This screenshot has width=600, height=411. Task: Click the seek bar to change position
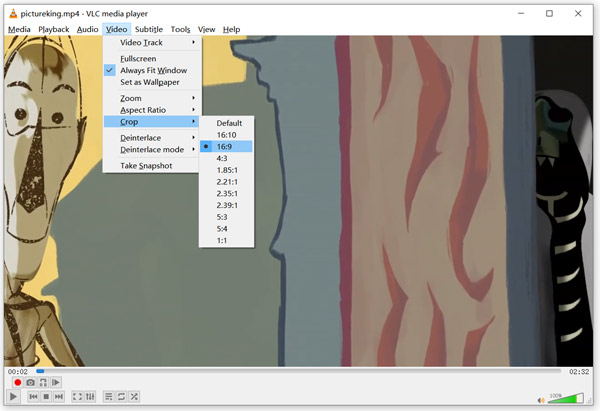point(298,371)
